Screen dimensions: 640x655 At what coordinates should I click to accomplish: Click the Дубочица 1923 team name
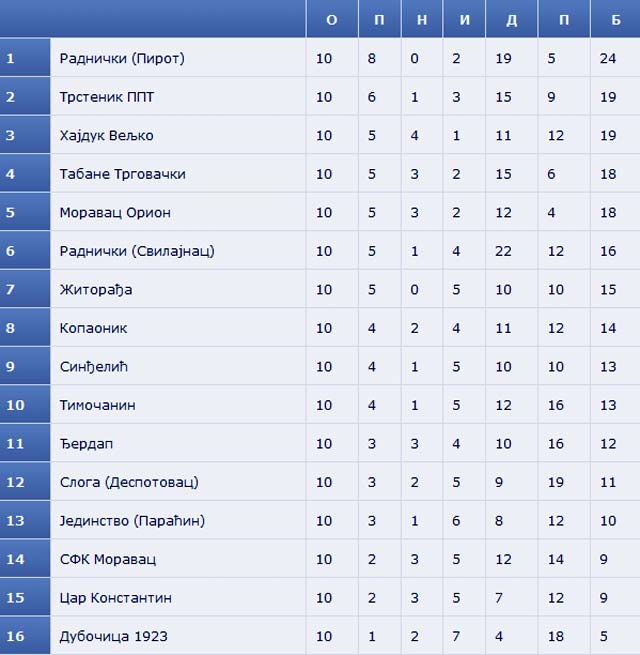[113, 636]
